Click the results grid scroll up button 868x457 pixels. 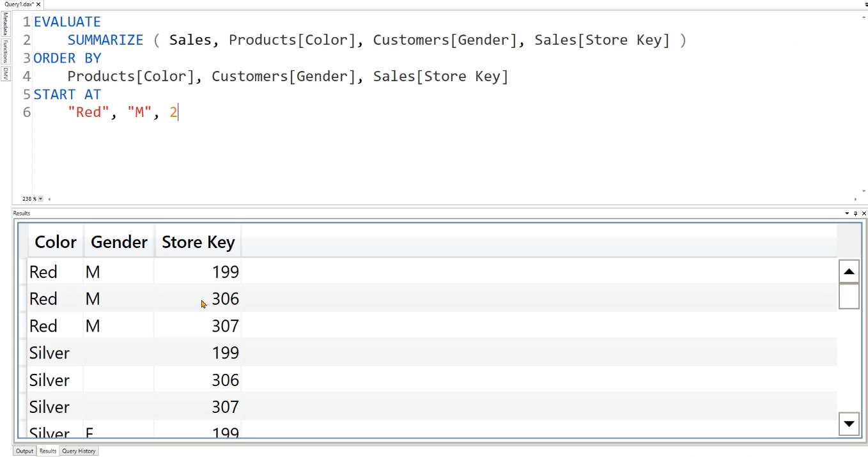(x=849, y=272)
